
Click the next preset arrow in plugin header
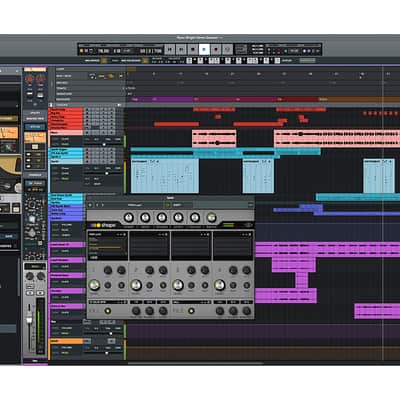(103, 205)
